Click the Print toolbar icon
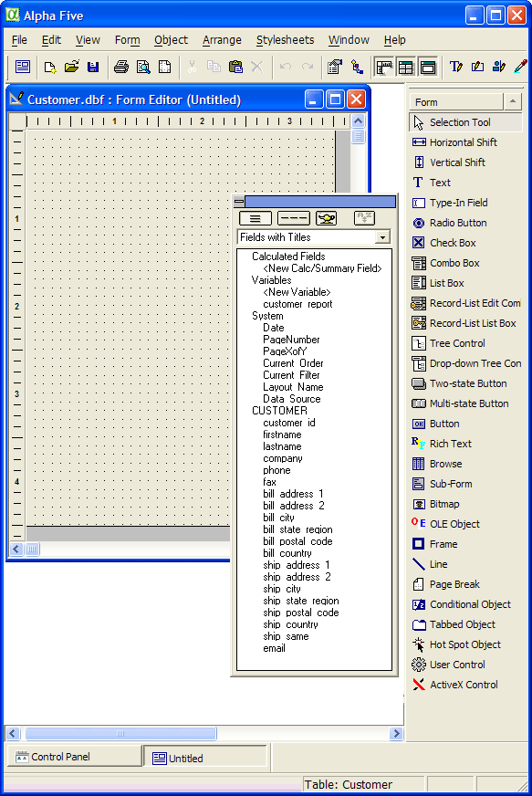Viewport: 532px width, 796px height. coord(120,67)
